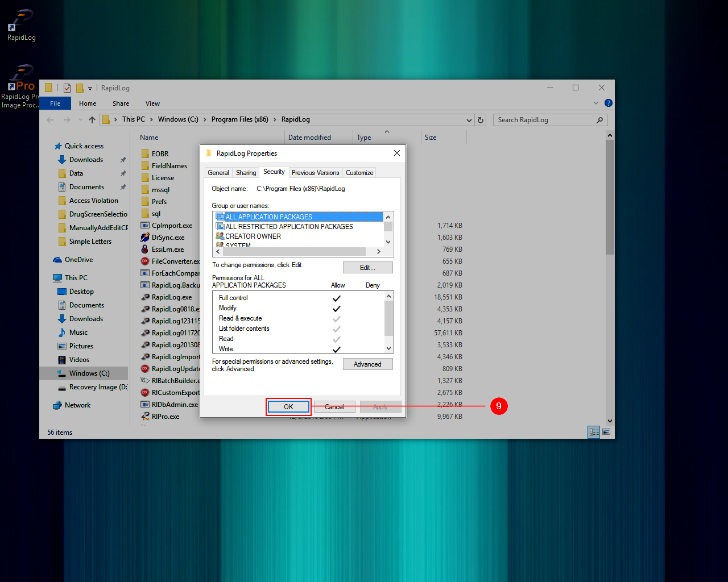
Task: Select the FieldNames folder
Action: pyautogui.click(x=164, y=166)
